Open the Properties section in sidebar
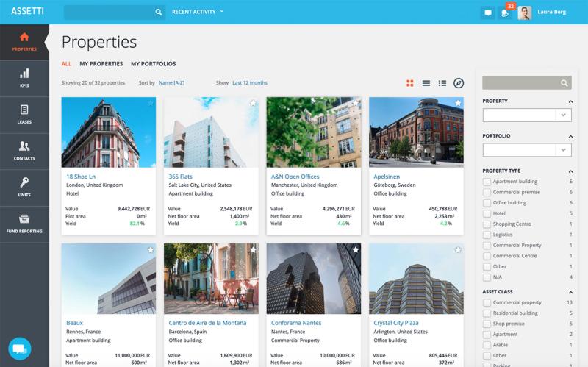 (24, 42)
